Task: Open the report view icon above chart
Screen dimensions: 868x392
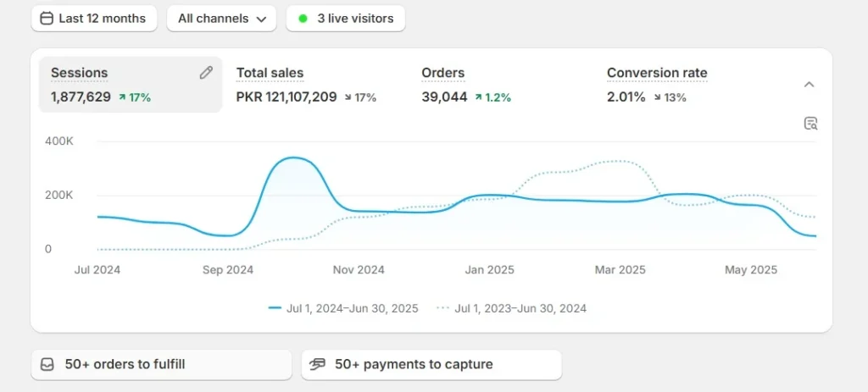Action: [810, 124]
